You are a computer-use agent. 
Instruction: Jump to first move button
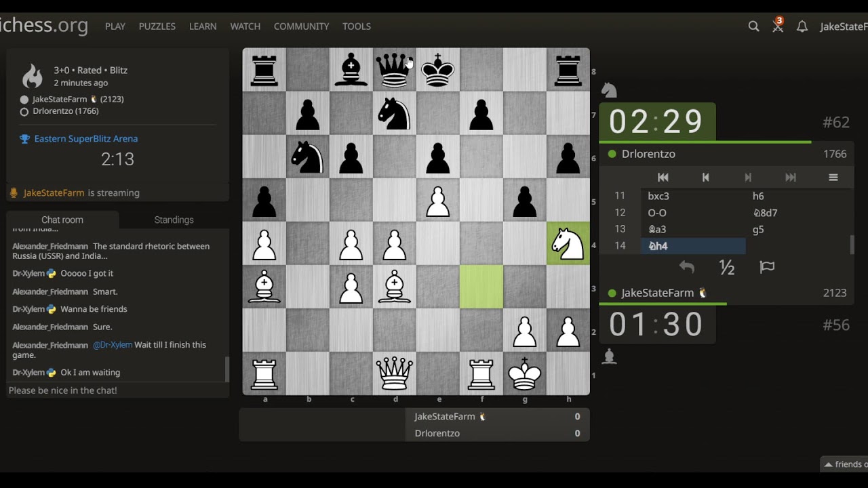pos(663,177)
